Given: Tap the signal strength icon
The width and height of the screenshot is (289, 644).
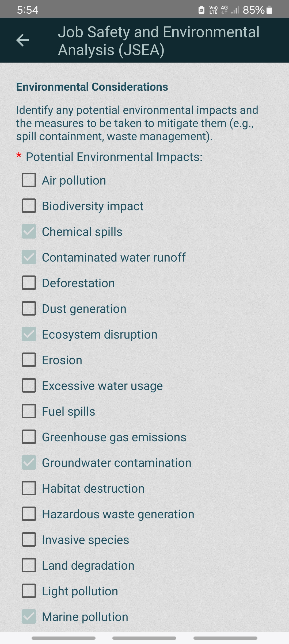Looking at the screenshot, I should pos(235,10).
